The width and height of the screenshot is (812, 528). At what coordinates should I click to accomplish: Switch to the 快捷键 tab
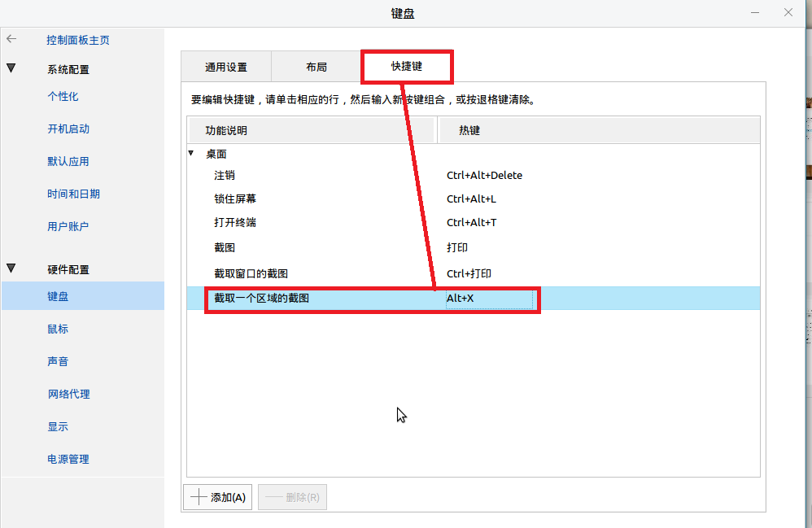[407, 66]
